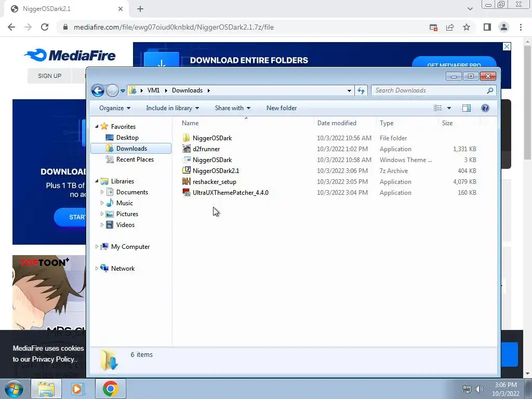
Task: Select the Windows Theme file icon
Action: click(187, 159)
